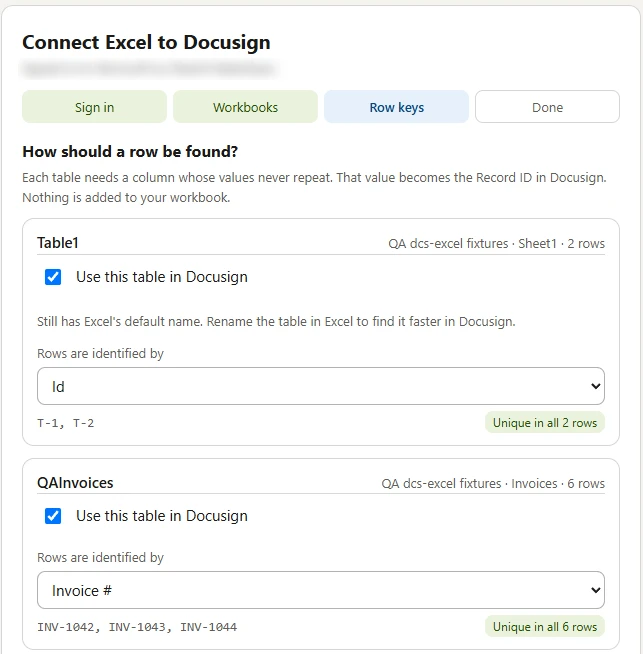Select the Row keys step
Viewport: 643px width, 654px height.
[396, 107]
